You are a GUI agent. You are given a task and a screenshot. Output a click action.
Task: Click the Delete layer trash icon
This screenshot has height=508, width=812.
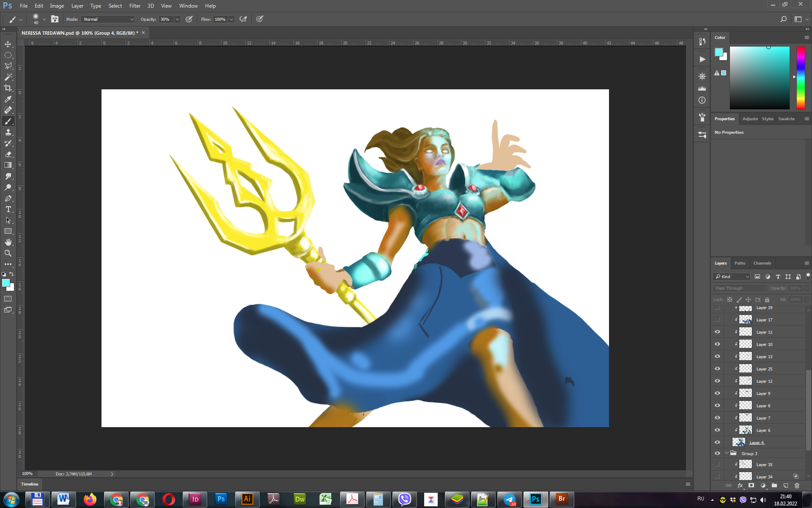pyautogui.click(x=797, y=486)
